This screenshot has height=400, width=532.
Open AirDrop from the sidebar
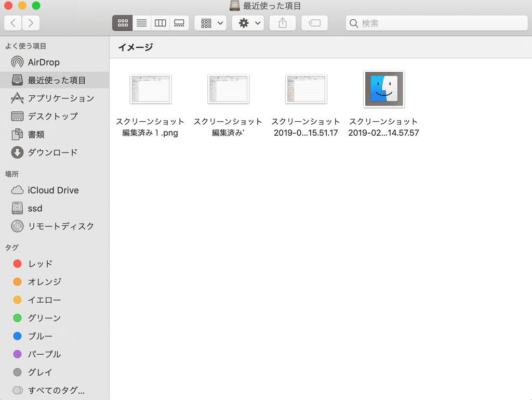[44, 62]
